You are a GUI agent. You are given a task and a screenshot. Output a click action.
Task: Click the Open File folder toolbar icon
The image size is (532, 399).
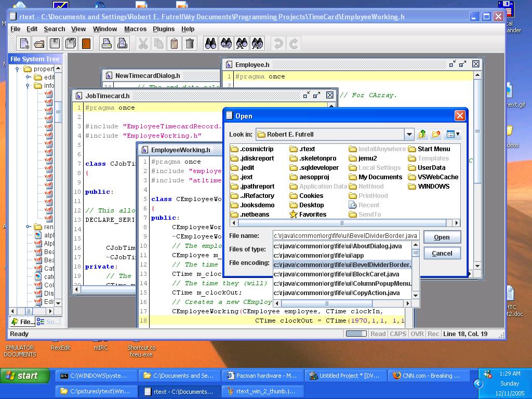[x=39, y=44]
